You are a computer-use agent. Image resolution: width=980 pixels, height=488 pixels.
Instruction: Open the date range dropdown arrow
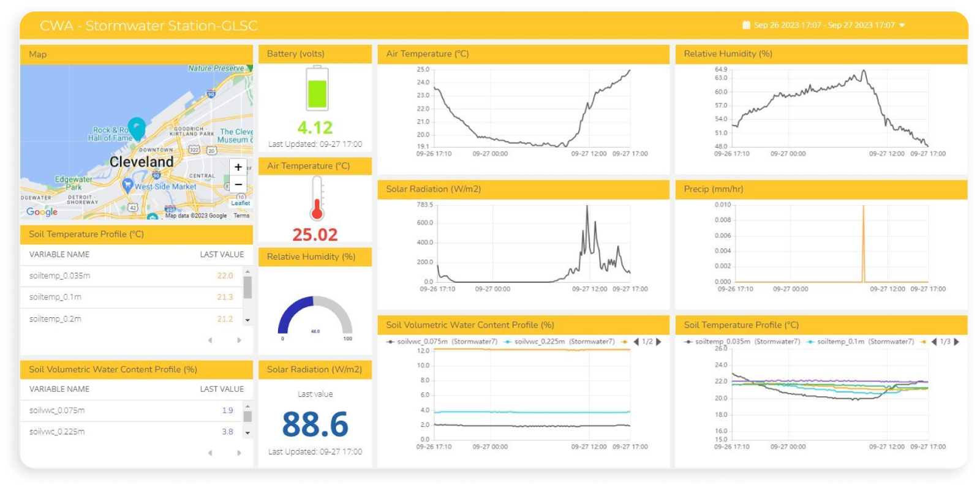(902, 25)
